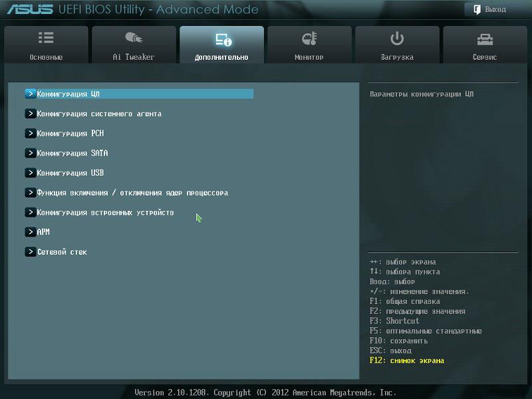Click the Дополнительно tab icon
This screenshot has width=532, height=399.
tap(221, 39)
